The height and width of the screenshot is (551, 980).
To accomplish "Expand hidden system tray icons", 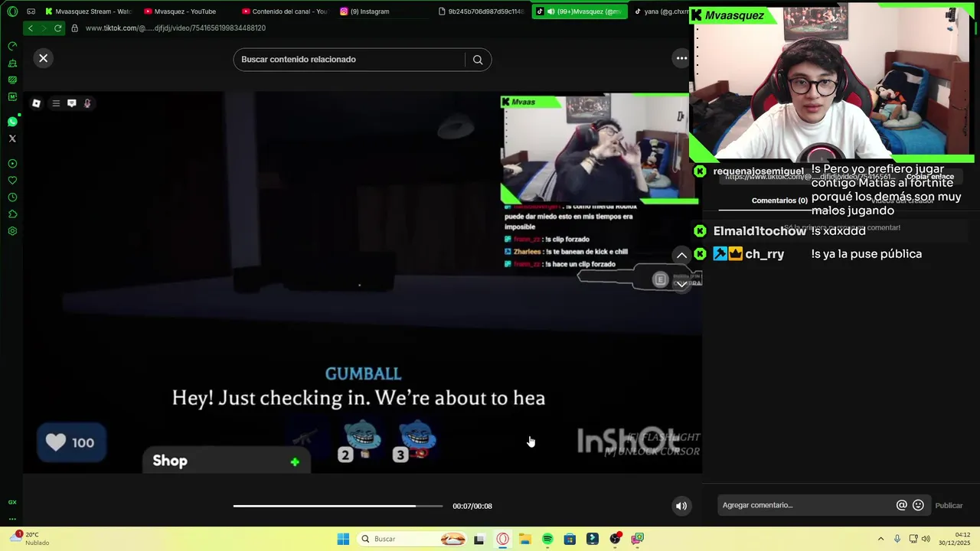I will (x=880, y=539).
